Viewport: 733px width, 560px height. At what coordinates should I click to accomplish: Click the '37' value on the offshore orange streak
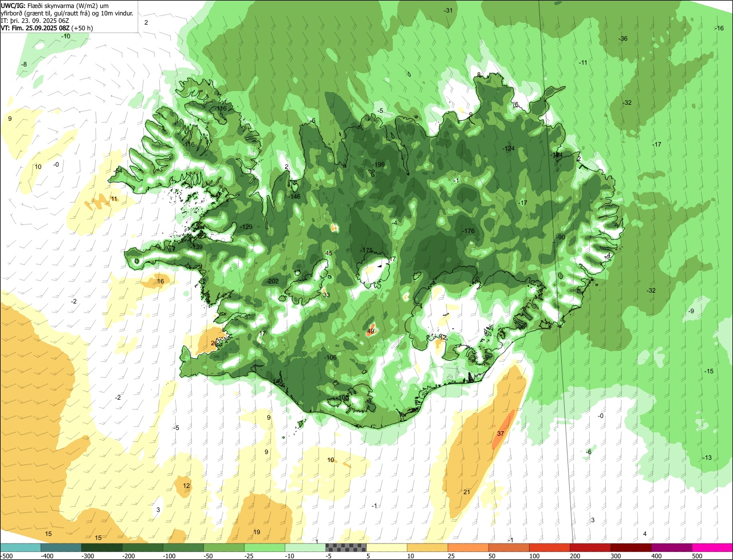[x=501, y=433]
